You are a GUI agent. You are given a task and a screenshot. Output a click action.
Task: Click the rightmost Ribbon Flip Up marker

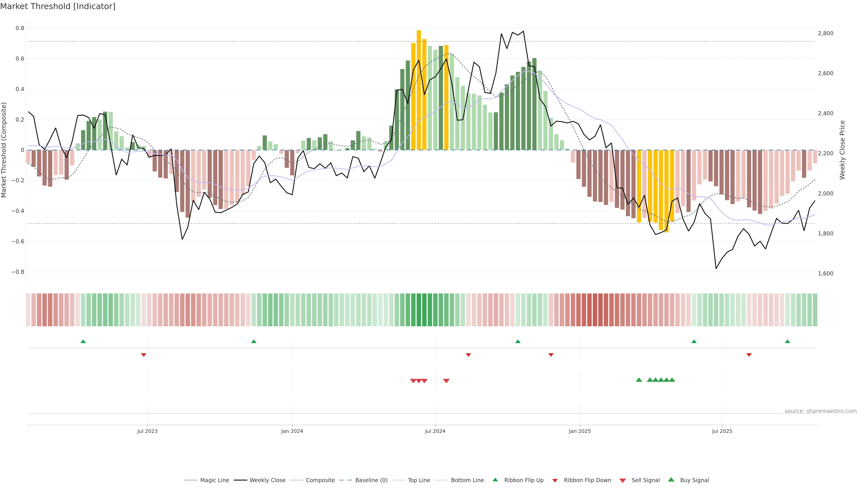click(x=788, y=342)
